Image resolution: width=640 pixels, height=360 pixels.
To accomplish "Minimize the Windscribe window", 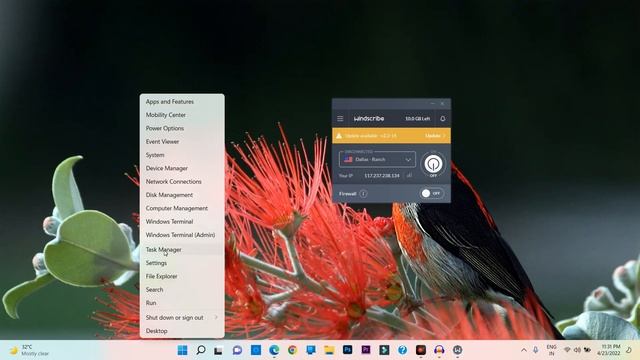I will tap(433, 104).
